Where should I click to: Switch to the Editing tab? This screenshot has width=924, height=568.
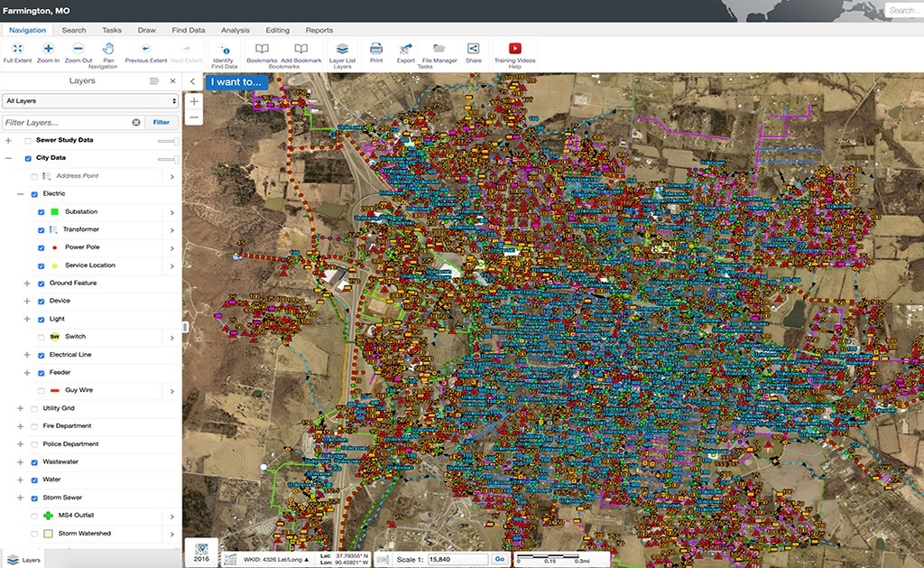coord(278,30)
